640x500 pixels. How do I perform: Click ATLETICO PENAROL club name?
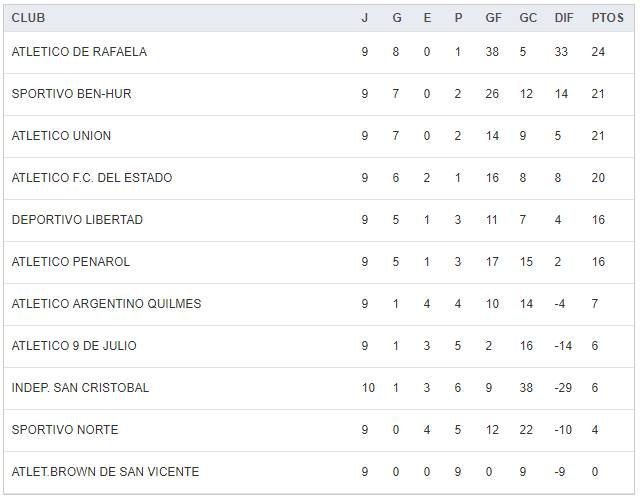pyautogui.click(x=71, y=262)
